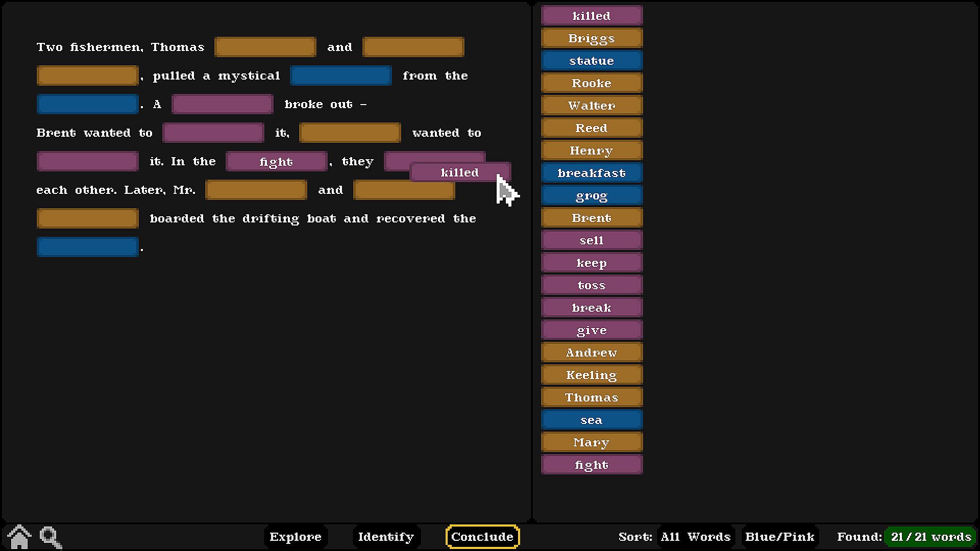Viewport: 980px width, 551px height.
Task: Click the blank after 'pulled a mystical'
Action: (340, 76)
